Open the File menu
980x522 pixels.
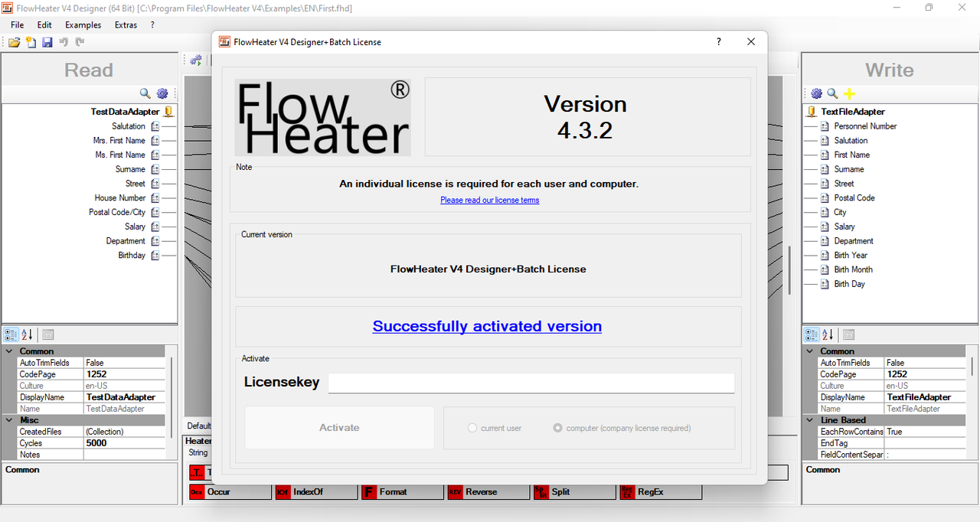coord(17,25)
